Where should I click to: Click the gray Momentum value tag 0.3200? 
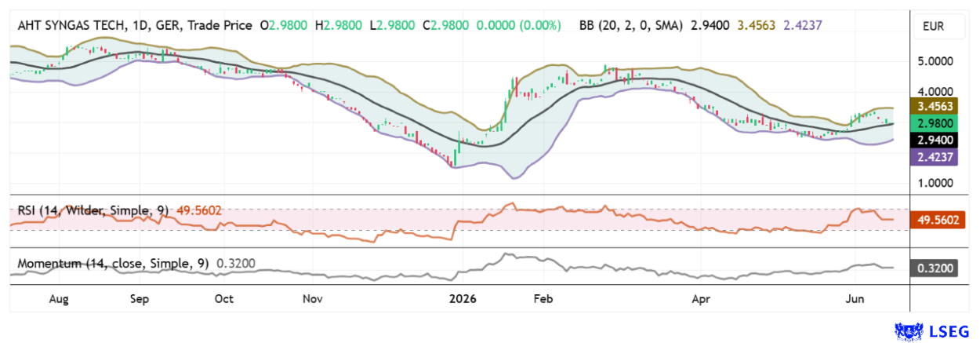[x=935, y=268]
